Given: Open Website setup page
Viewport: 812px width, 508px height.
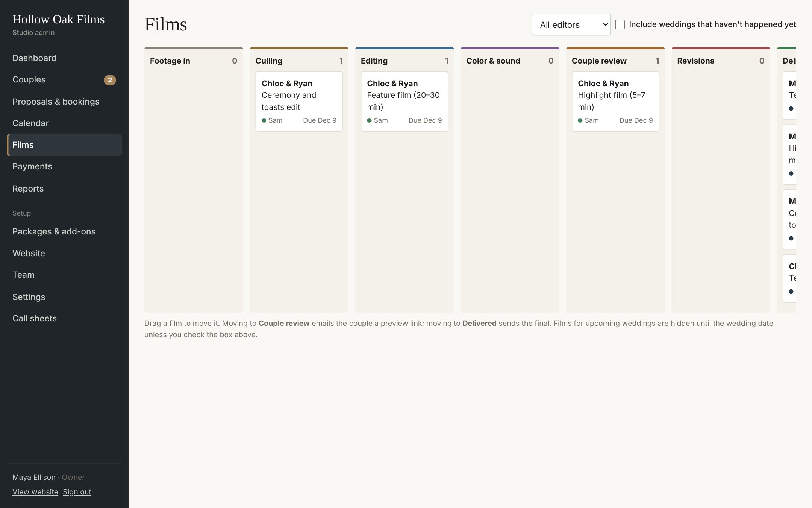Looking at the screenshot, I should click(64, 253).
